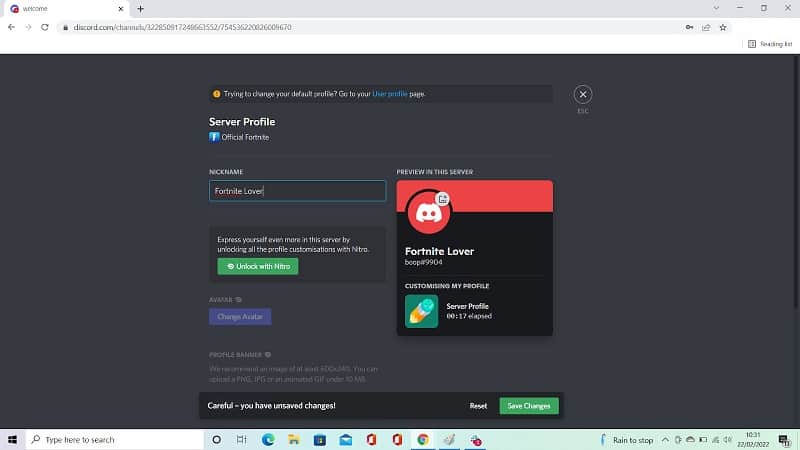
Task: Close the welcome browser tab
Action: [x=121, y=9]
